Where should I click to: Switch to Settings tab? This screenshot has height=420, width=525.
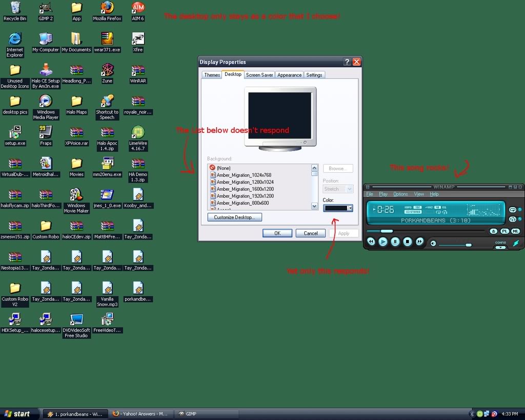314,75
